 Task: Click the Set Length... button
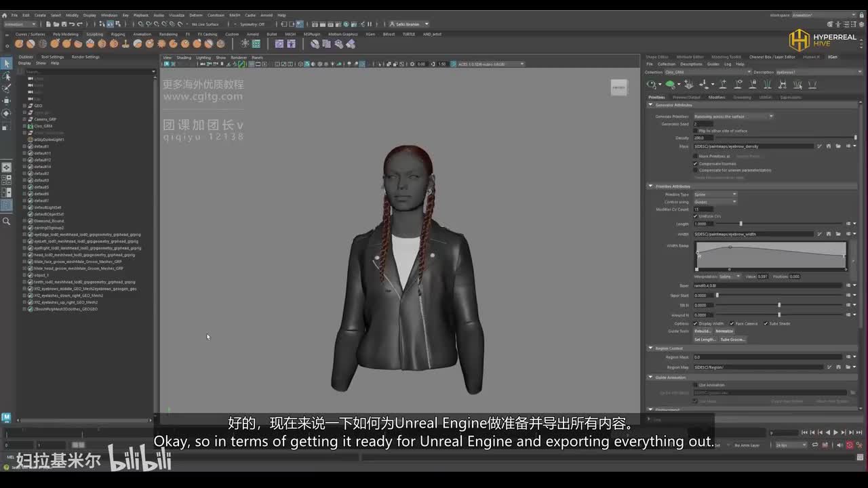(705, 340)
